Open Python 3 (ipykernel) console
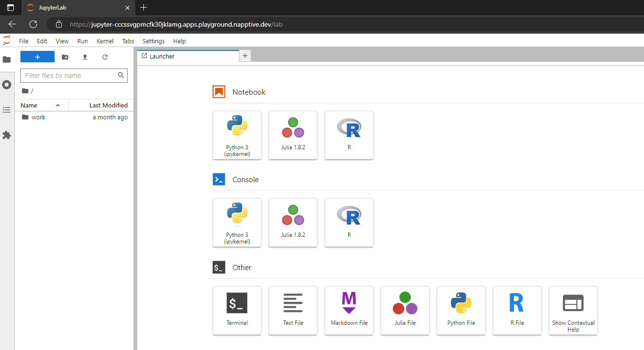 pyautogui.click(x=237, y=223)
